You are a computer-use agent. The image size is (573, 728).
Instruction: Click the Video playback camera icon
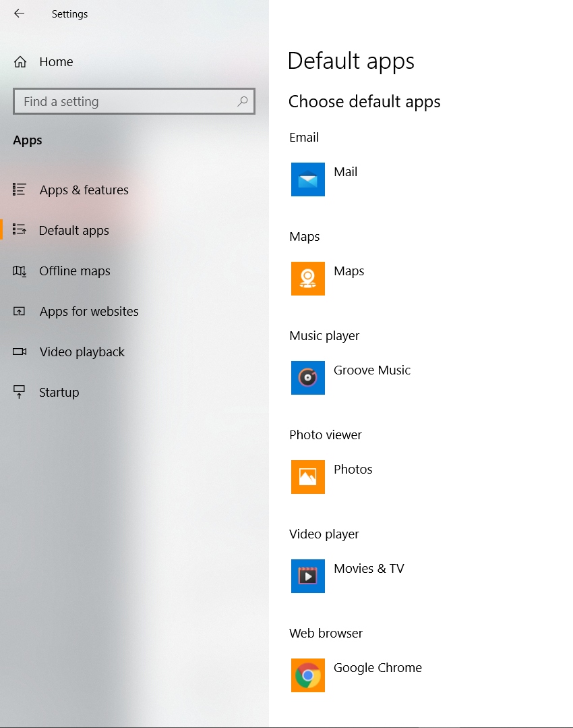tap(20, 352)
